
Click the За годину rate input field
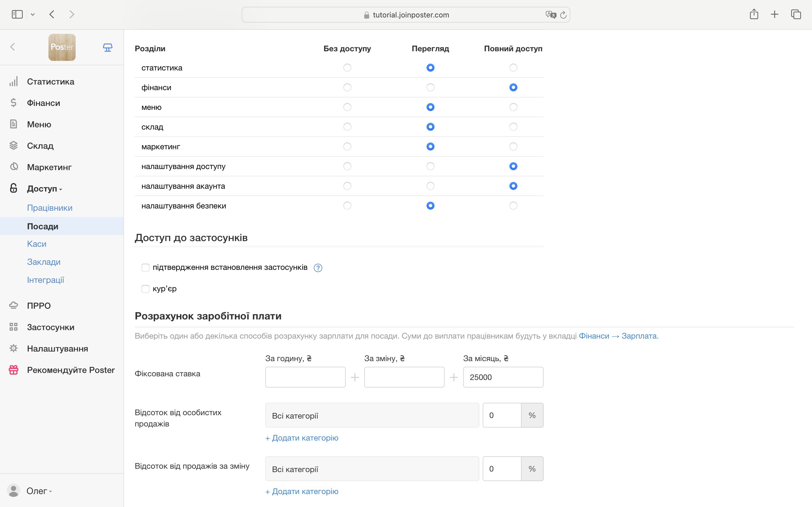coord(305,377)
